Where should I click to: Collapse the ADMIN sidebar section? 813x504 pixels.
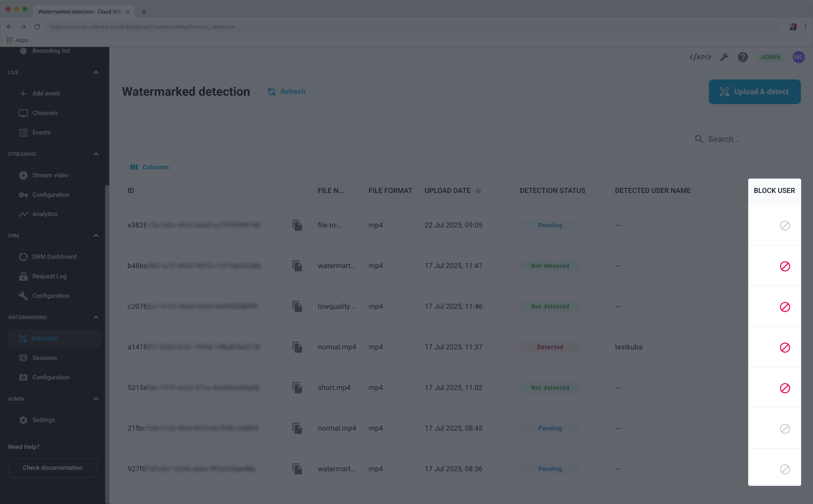[x=96, y=399]
